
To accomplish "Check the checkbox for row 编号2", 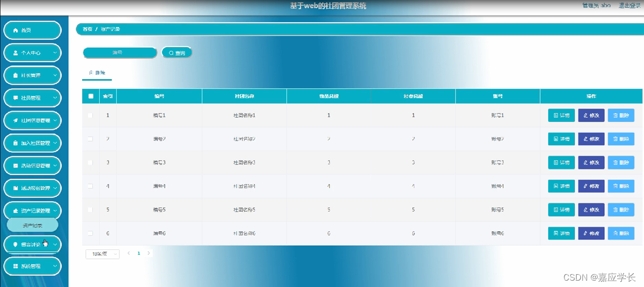I will (90, 139).
